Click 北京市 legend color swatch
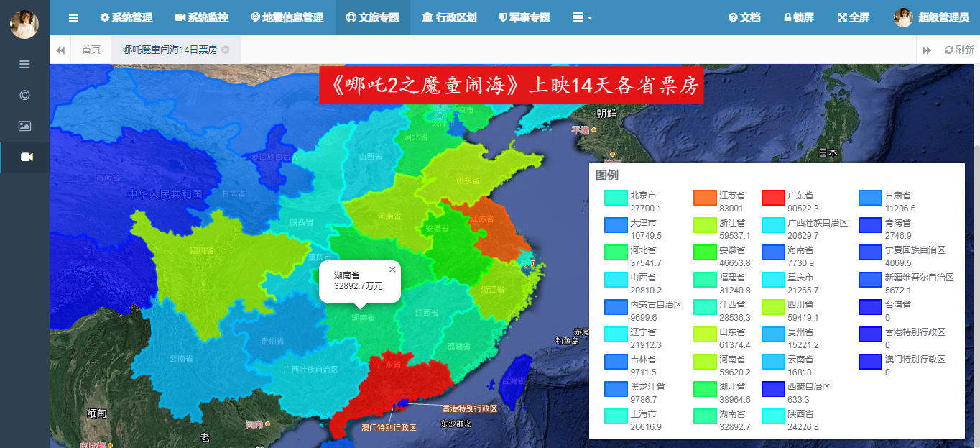 point(616,198)
